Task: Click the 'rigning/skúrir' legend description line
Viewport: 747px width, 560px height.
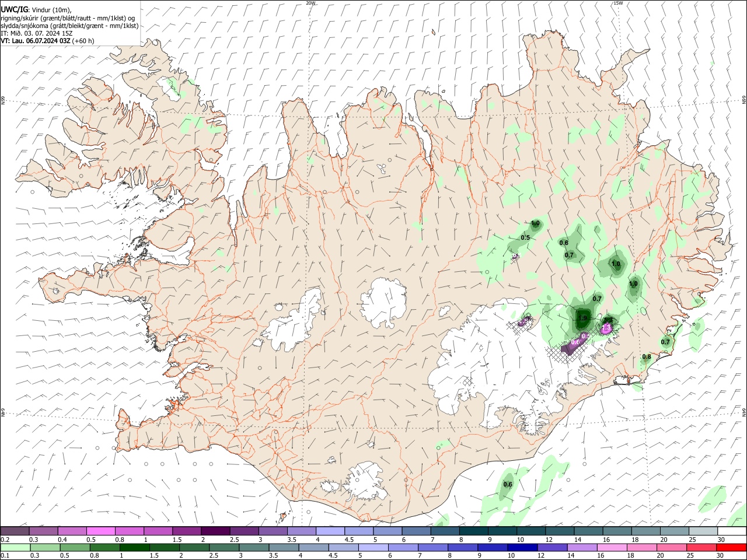Action: (x=68, y=18)
